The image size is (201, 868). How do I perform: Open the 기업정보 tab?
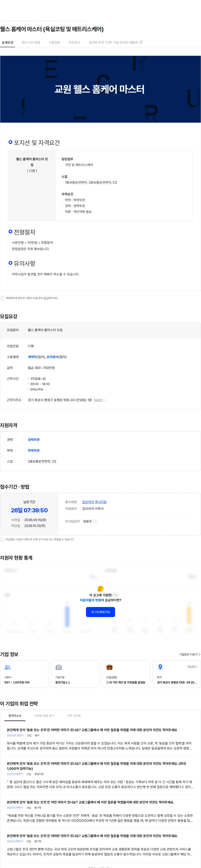click(x=54, y=42)
